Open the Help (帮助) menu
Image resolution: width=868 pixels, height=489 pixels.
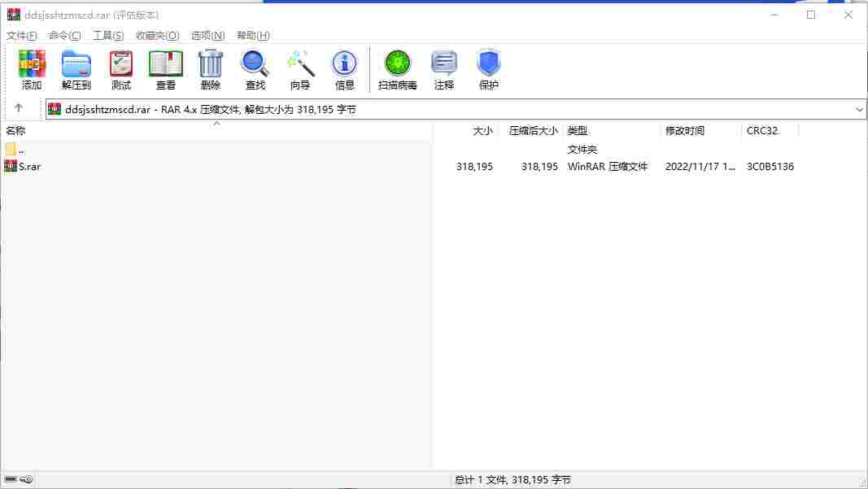[x=253, y=36]
